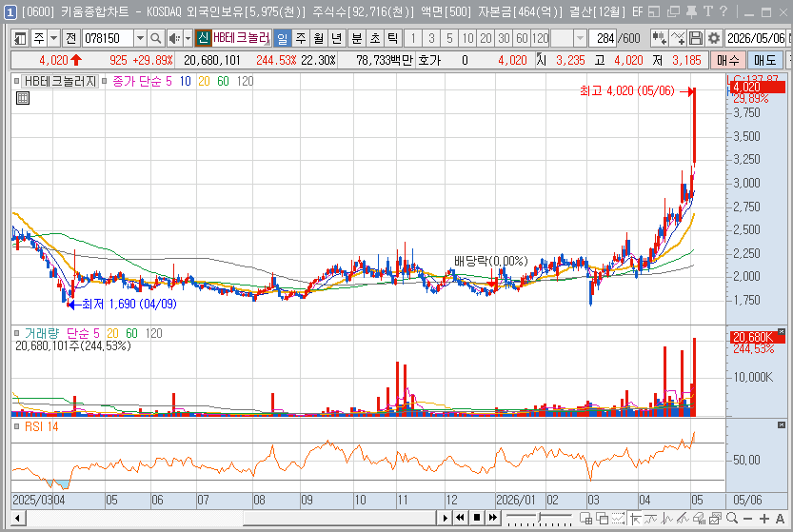Screen dimensions: 793x532
Task: Click the dotted range chart icon at bottom
Action: pyautogui.click(x=618, y=518)
